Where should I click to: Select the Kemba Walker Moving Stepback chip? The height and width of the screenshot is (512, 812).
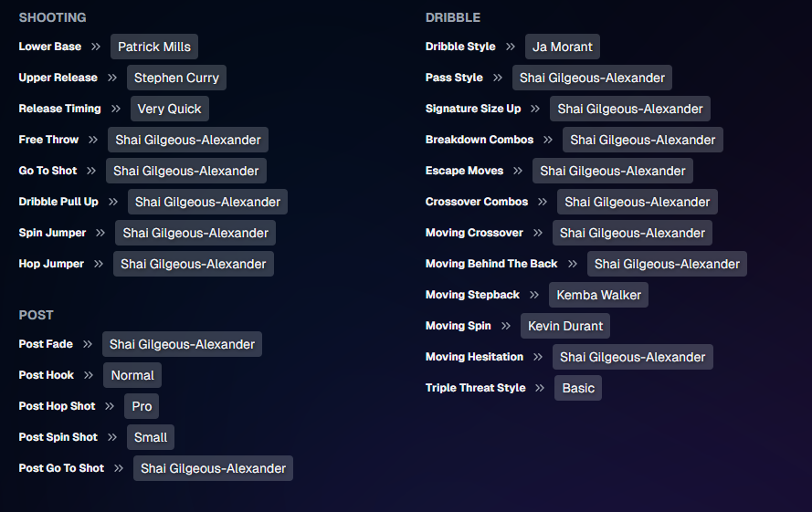[598, 295]
